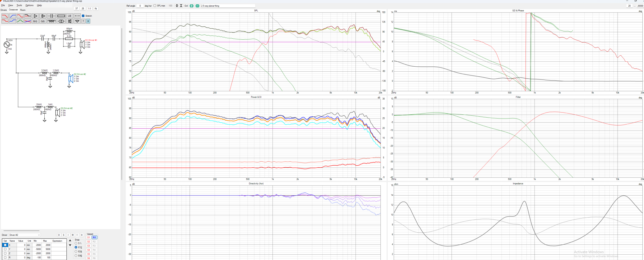644x260 pixels.
Task: Add a capacitor component
Action: coord(51,16)
